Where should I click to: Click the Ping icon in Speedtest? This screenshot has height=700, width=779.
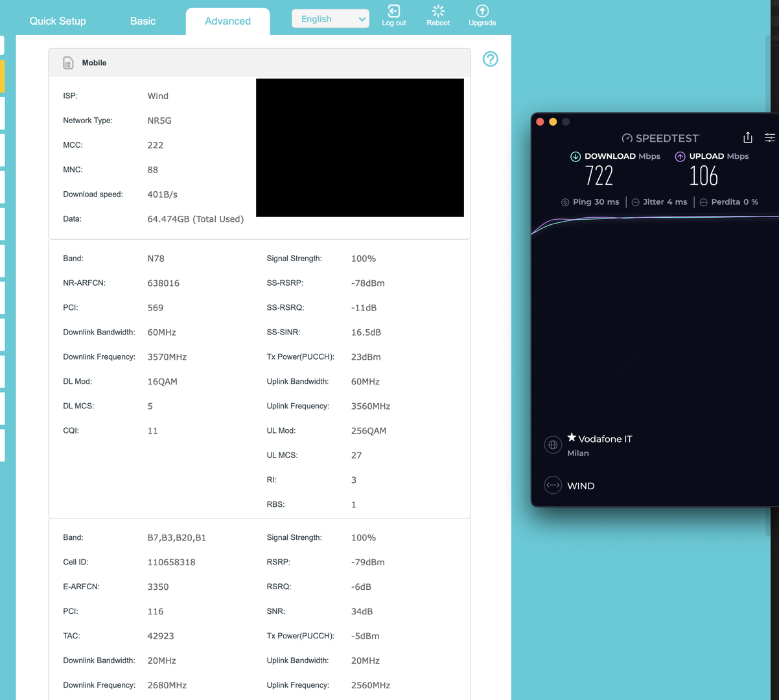tap(565, 202)
